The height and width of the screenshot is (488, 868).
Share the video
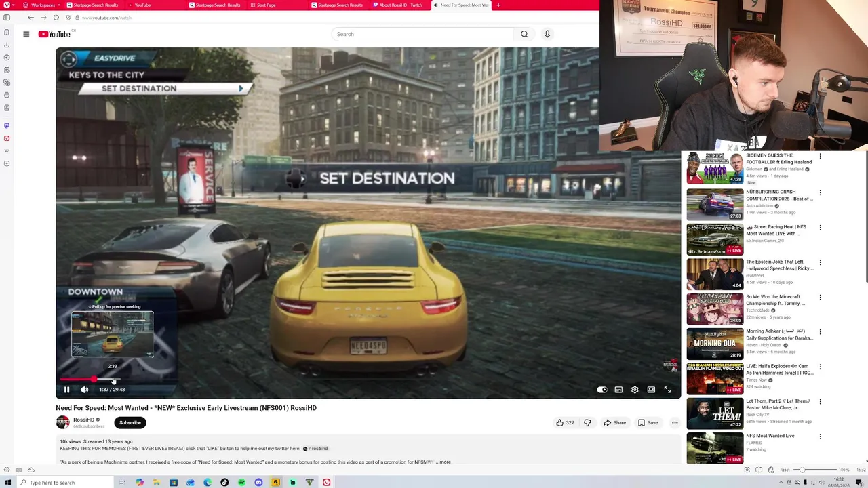pos(614,422)
